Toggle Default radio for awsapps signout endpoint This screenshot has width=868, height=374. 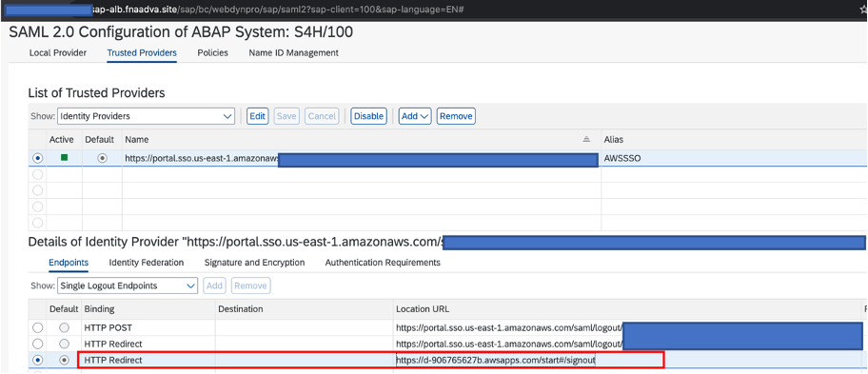point(64,360)
